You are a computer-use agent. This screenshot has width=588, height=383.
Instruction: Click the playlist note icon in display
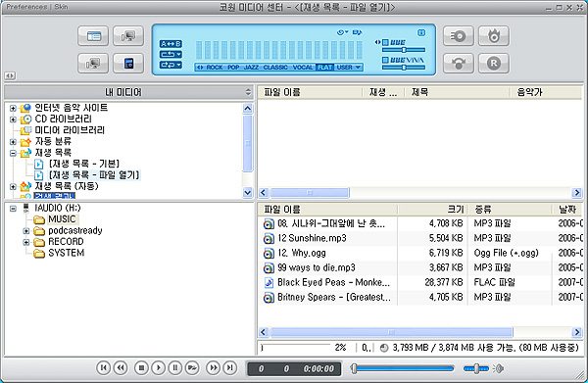coord(357,32)
